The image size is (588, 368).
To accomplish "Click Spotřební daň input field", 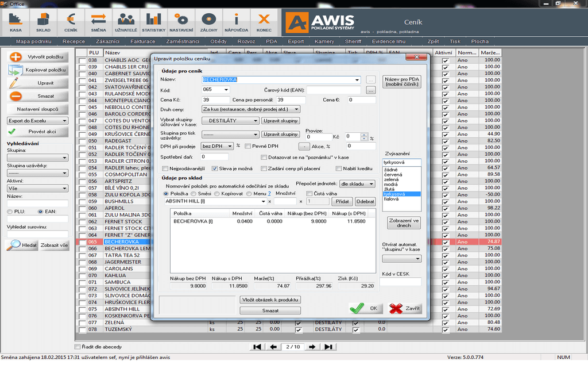I will (x=214, y=156).
